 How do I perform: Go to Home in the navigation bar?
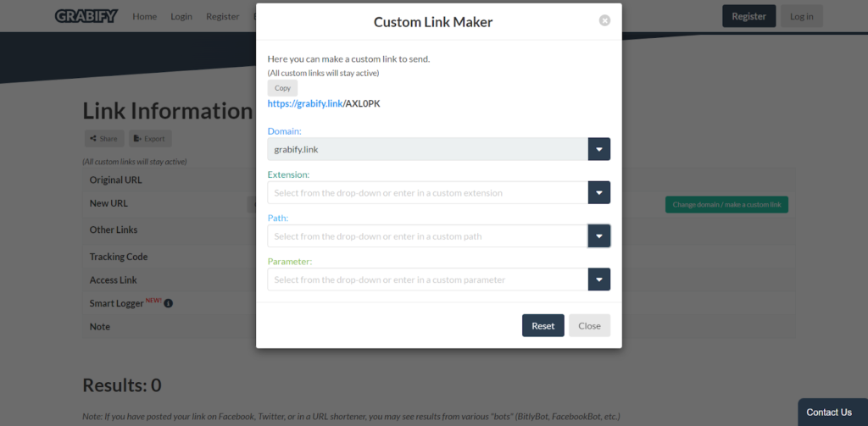pyautogui.click(x=144, y=17)
